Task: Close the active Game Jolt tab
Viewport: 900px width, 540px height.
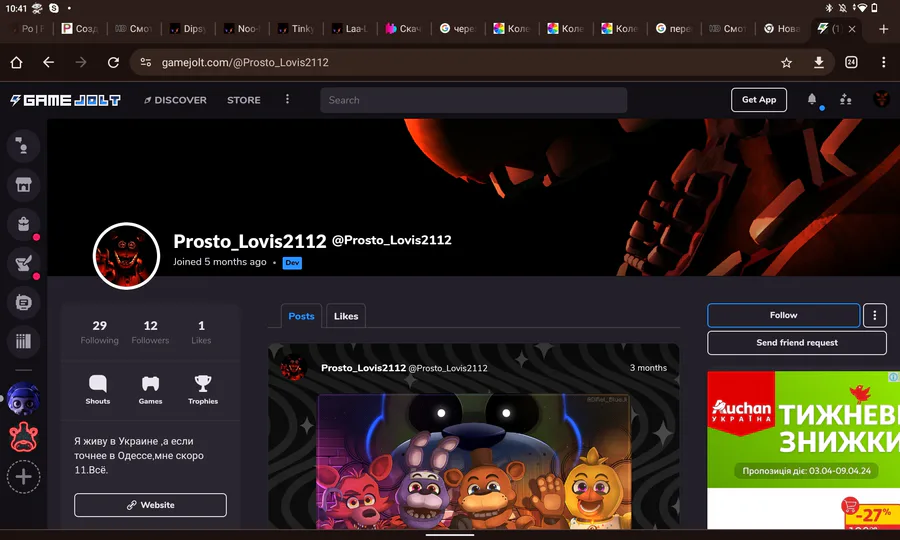Action: click(x=852, y=29)
